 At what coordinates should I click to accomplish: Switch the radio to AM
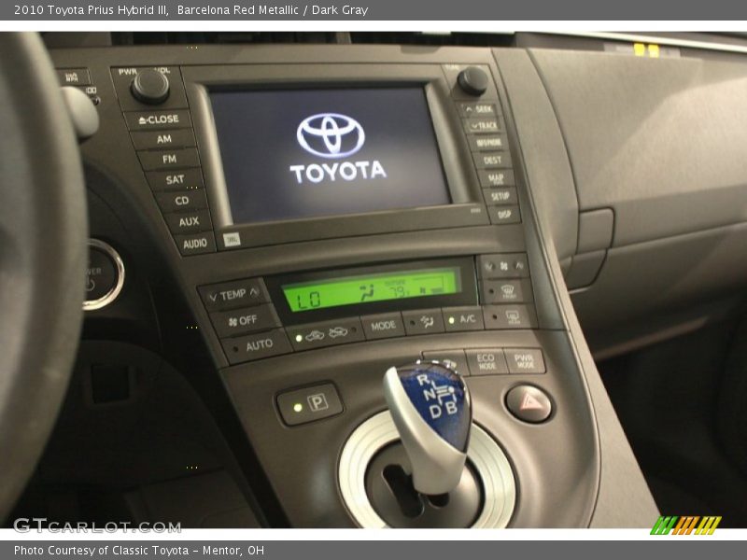164,139
